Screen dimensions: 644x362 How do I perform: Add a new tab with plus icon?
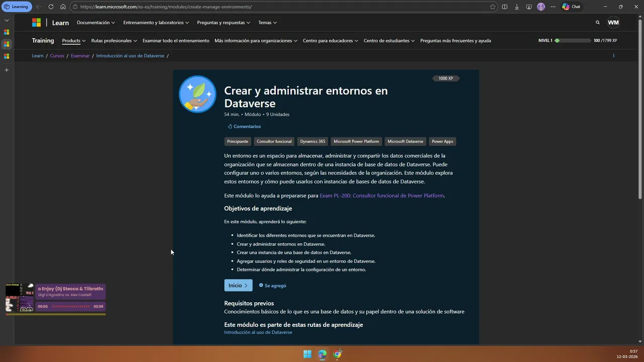pyautogui.click(x=7, y=70)
